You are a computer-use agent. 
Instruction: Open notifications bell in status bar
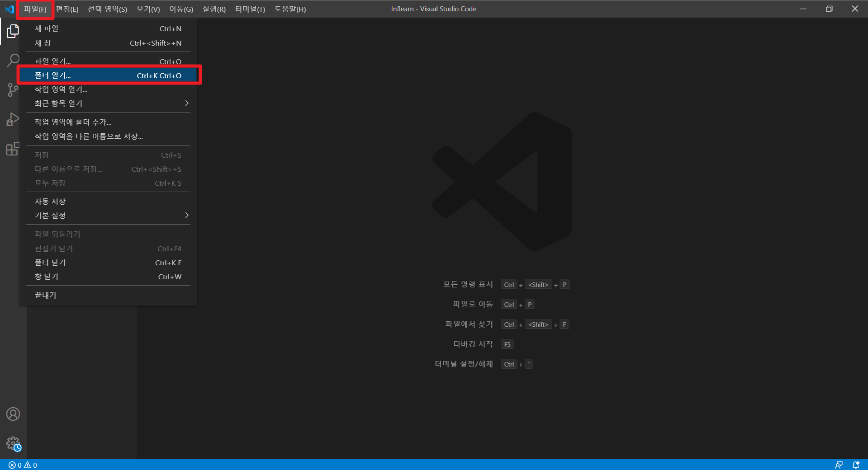point(856,465)
